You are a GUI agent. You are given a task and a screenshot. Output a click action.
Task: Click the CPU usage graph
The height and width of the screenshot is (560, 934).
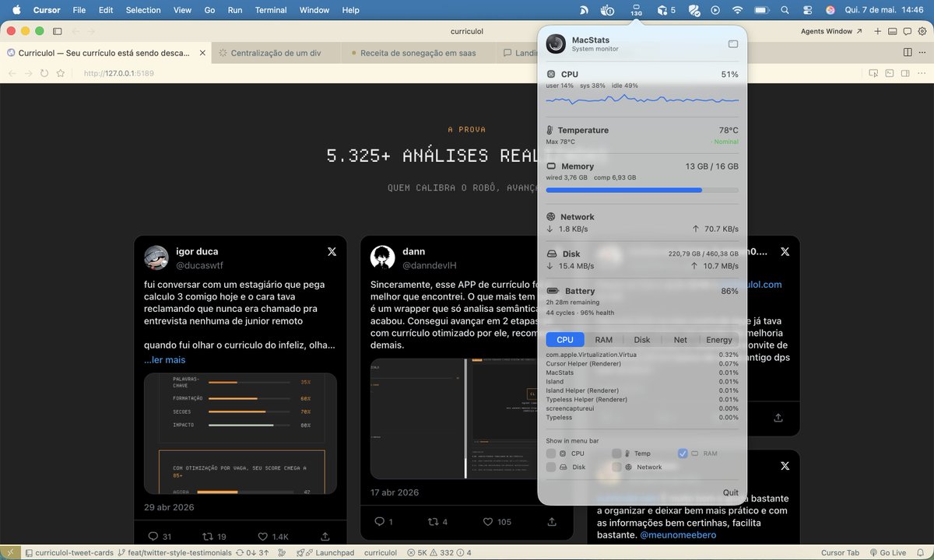coord(642,100)
